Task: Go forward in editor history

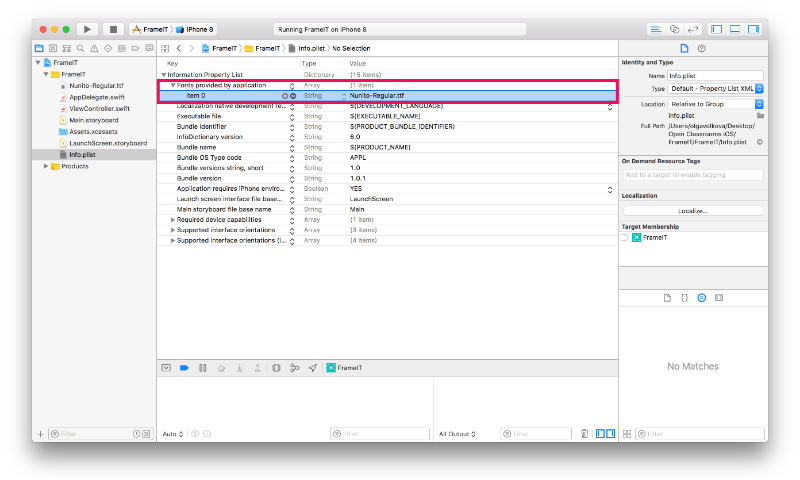Action: coord(192,48)
